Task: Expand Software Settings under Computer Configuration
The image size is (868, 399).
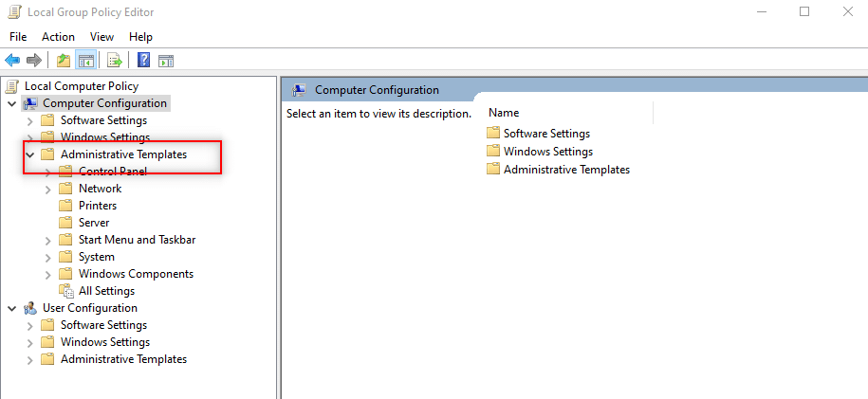Action: point(30,120)
